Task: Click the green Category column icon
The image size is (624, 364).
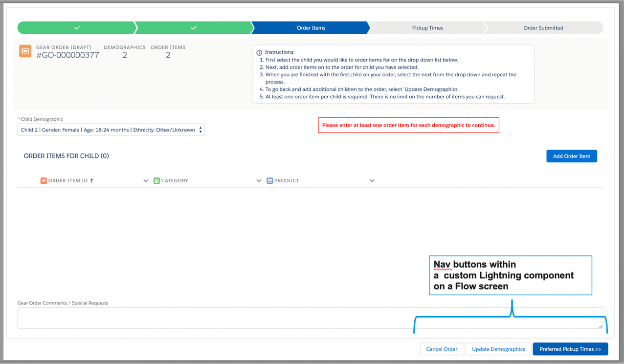Action: click(156, 180)
